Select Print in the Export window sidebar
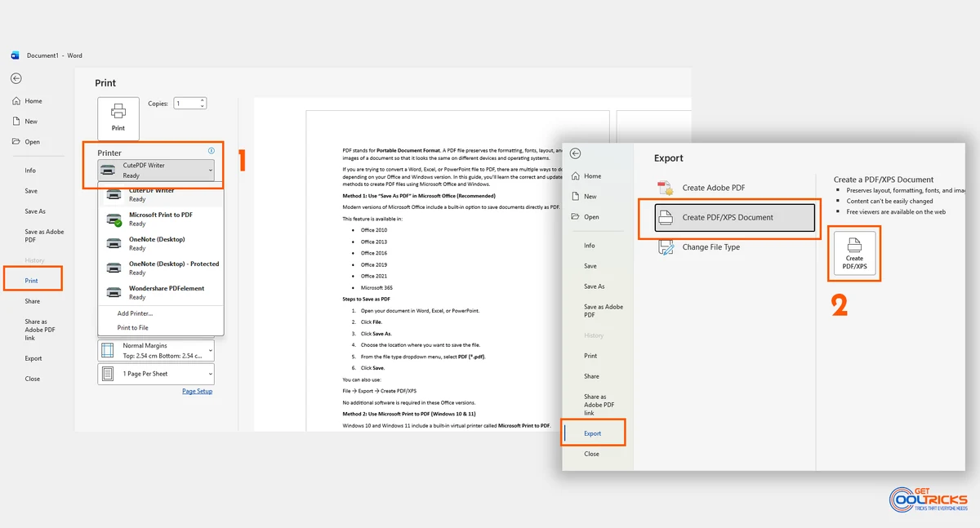This screenshot has height=528, width=980. click(590, 356)
